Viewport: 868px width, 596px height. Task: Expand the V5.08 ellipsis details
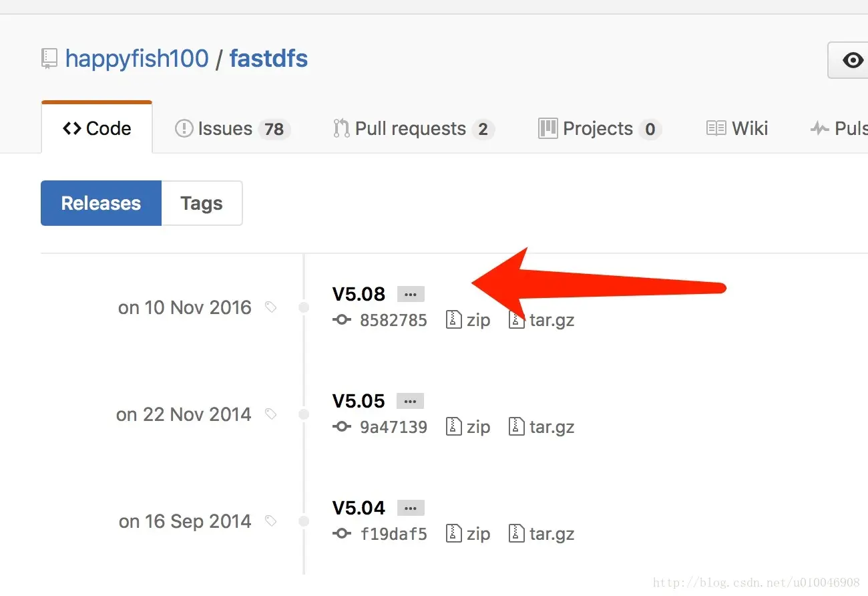411,294
